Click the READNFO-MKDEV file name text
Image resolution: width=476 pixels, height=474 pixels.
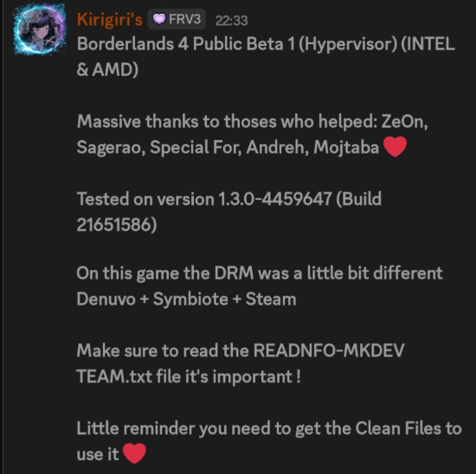329,351
